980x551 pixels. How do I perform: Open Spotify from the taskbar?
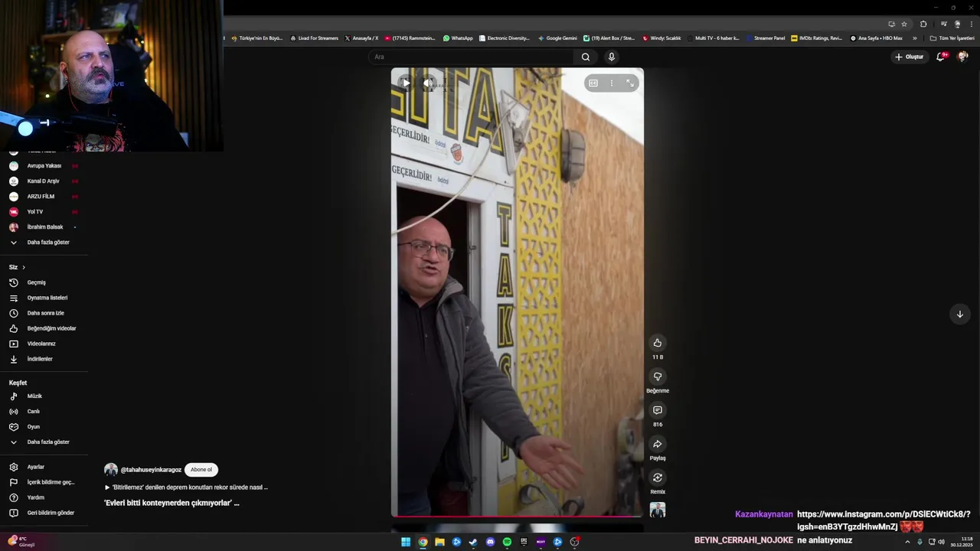507,542
